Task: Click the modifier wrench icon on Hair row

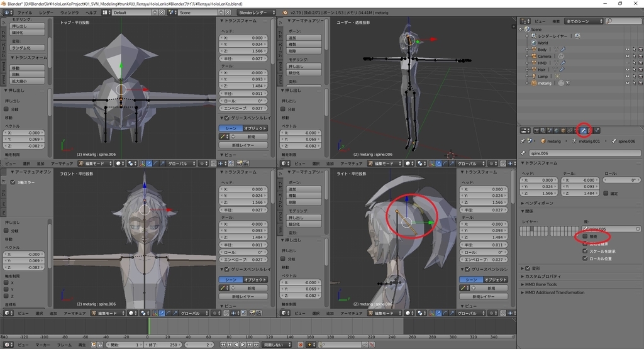Action: tap(562, 69)
